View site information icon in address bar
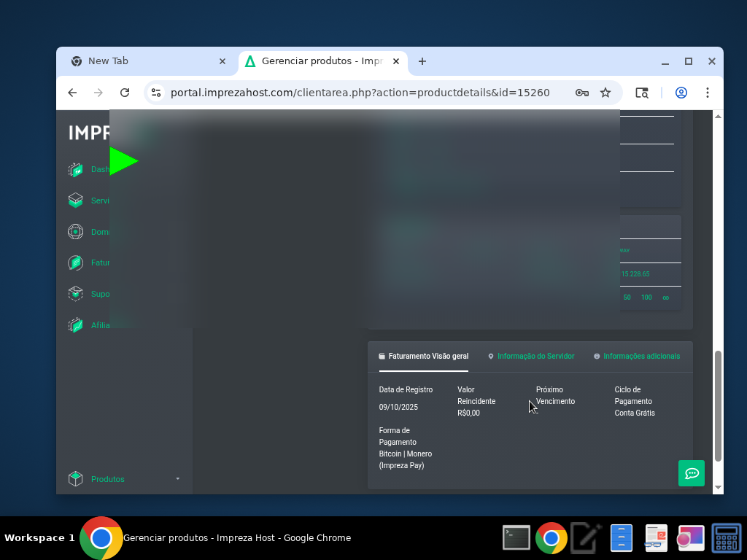Image resolution: width=747 pixels, height=560 pixels. click(x=156, y=93)
